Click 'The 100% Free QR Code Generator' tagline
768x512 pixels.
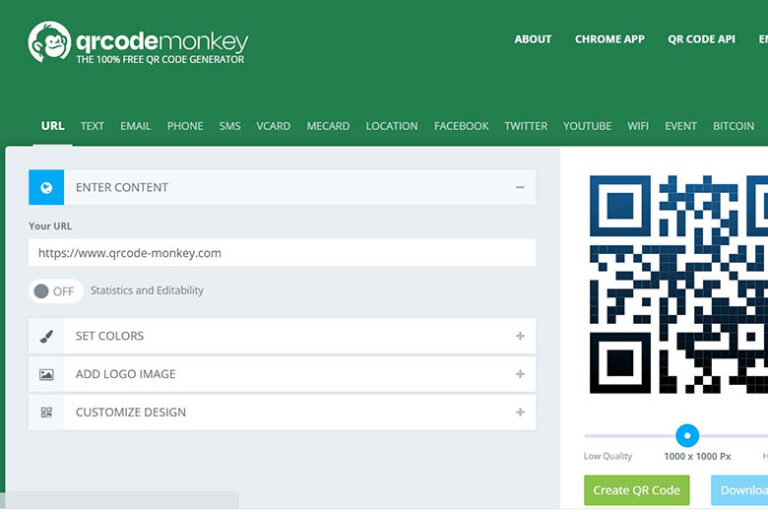pyautogui.click(x=160, y=59)
